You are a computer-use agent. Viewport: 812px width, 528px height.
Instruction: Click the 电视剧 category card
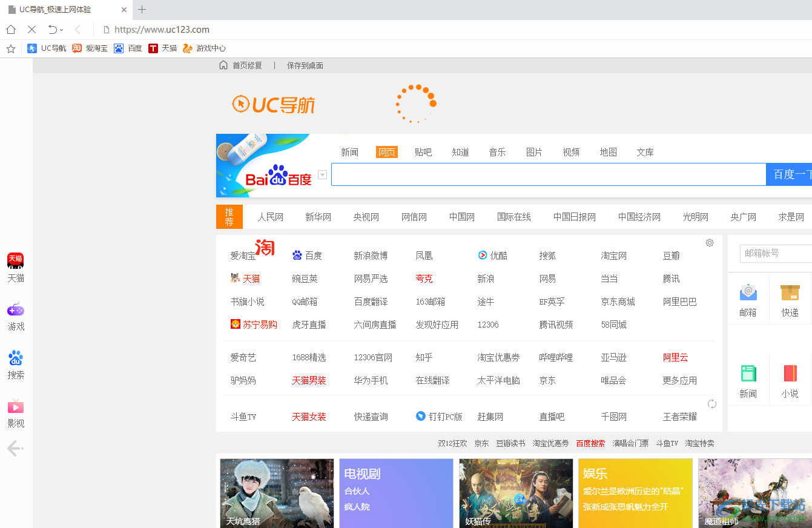396,493
